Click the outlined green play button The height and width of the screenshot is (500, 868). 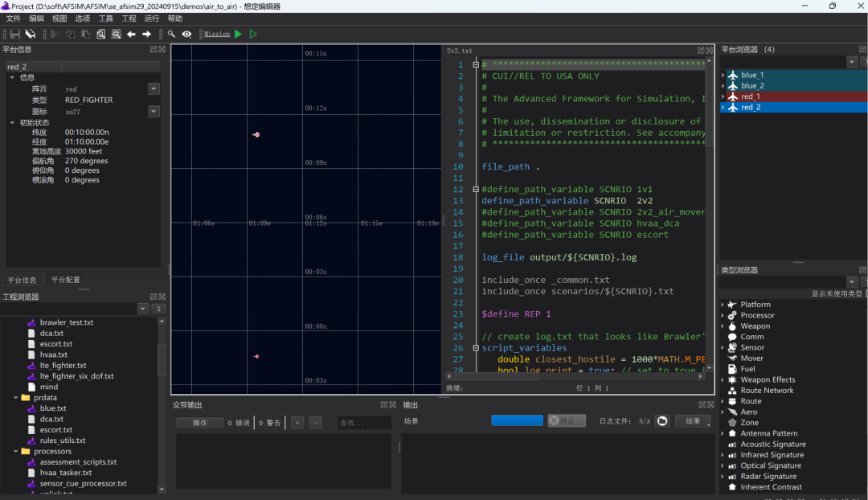[253, 35]
